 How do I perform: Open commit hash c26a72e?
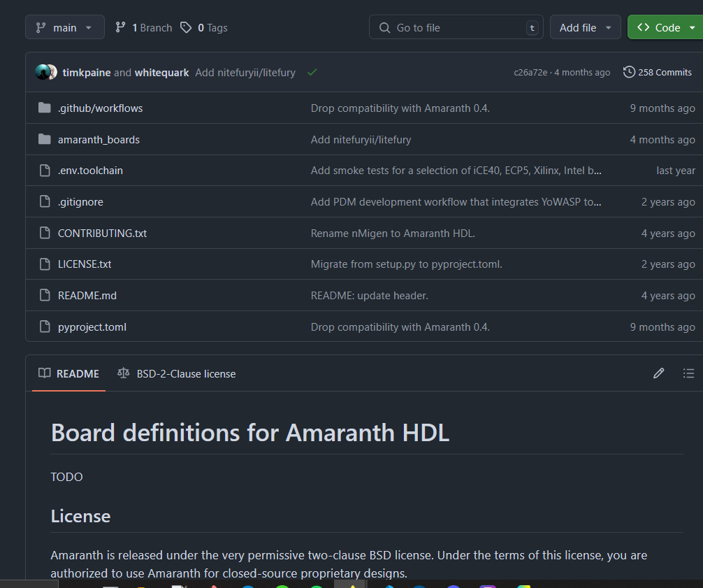pyautogui.click(x=530, y=72)
